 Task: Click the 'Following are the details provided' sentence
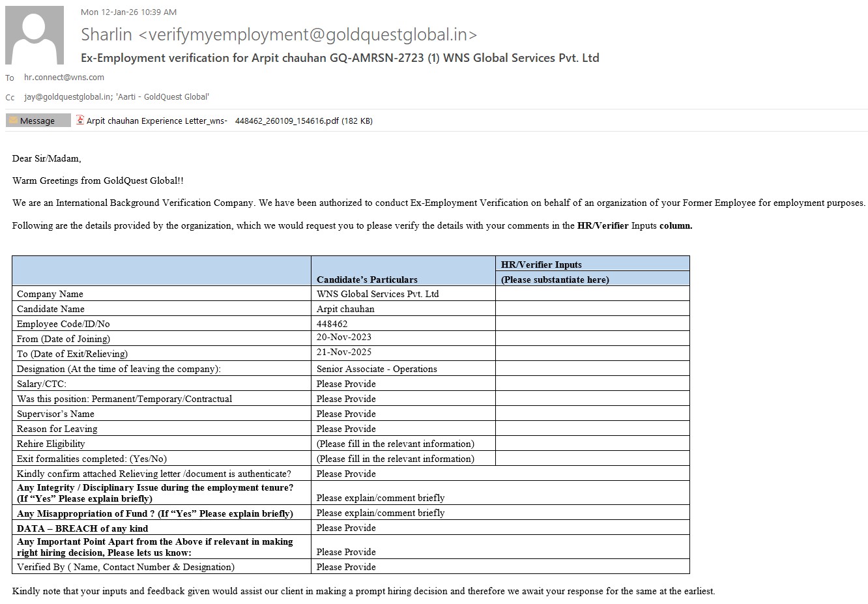point(352,225)
